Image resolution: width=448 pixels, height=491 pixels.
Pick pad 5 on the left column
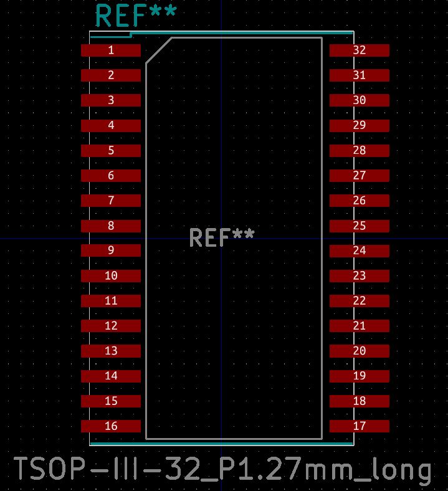pos(111,150)
